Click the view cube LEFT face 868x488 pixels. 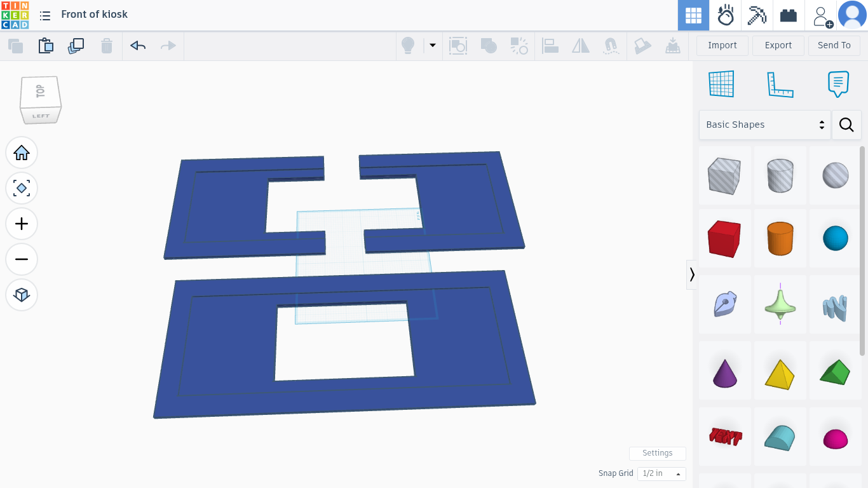point(41,116)
